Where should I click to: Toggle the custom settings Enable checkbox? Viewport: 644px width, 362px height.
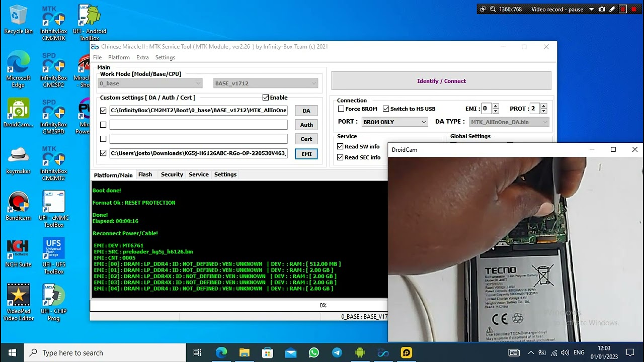pyautogui.click(x=266, y=98)
